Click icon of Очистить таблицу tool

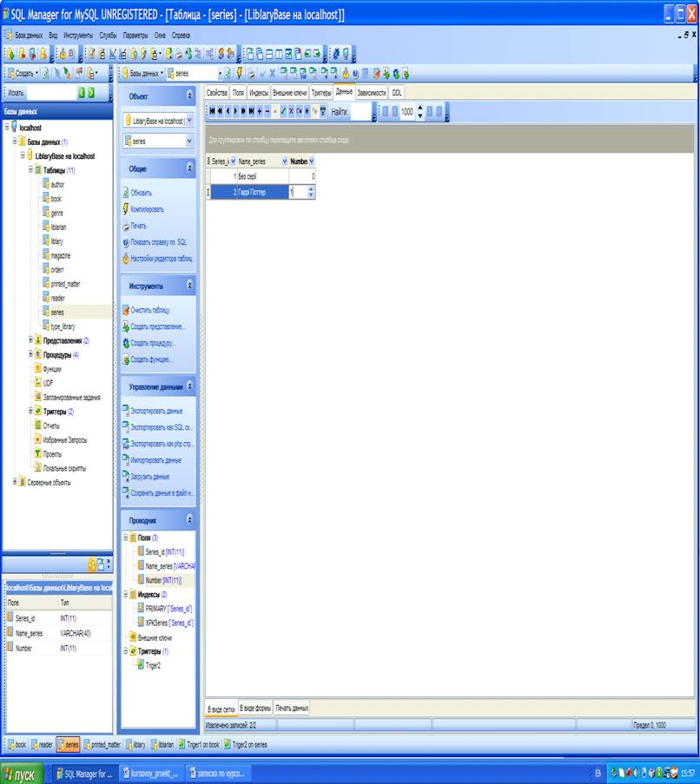point(126,310)
